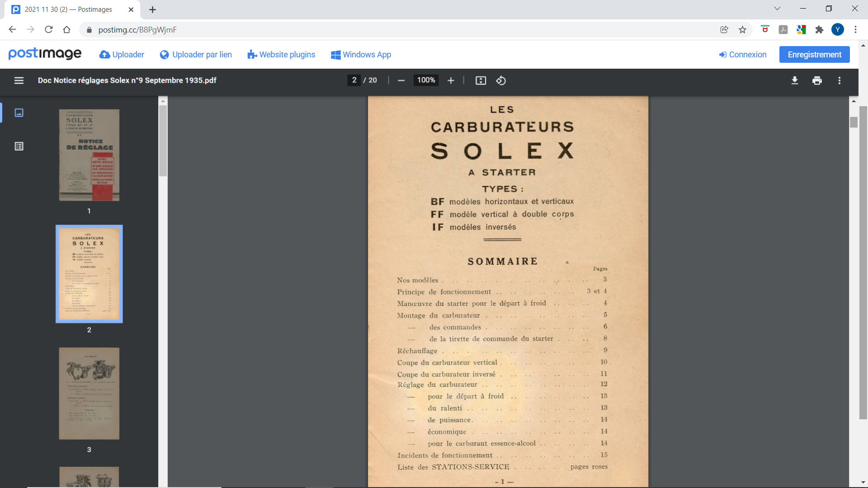Click the PDF file name title
This screenshot has width=868, height=488.
pyautogui.click(x=127, y=80)
